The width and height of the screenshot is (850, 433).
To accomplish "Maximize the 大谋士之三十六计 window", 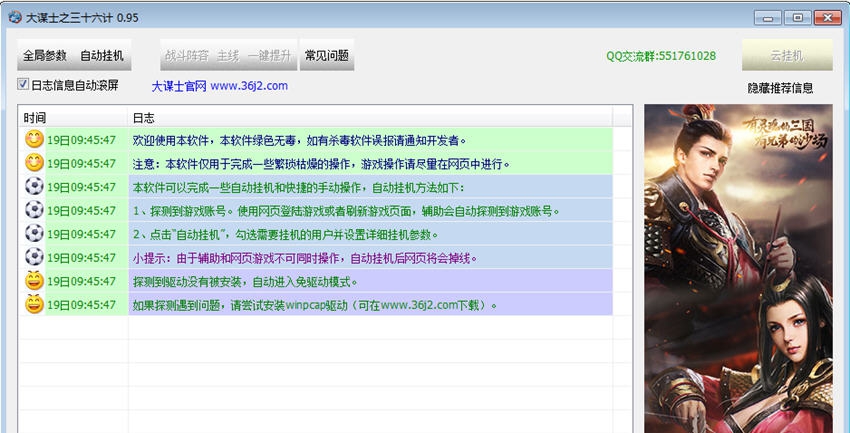I will click(x=797, y=18).
